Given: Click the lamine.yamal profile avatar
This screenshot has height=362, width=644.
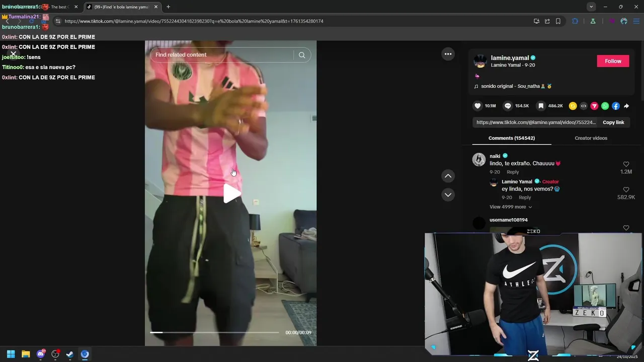Looking at the screenshot, I should [480, 61].
